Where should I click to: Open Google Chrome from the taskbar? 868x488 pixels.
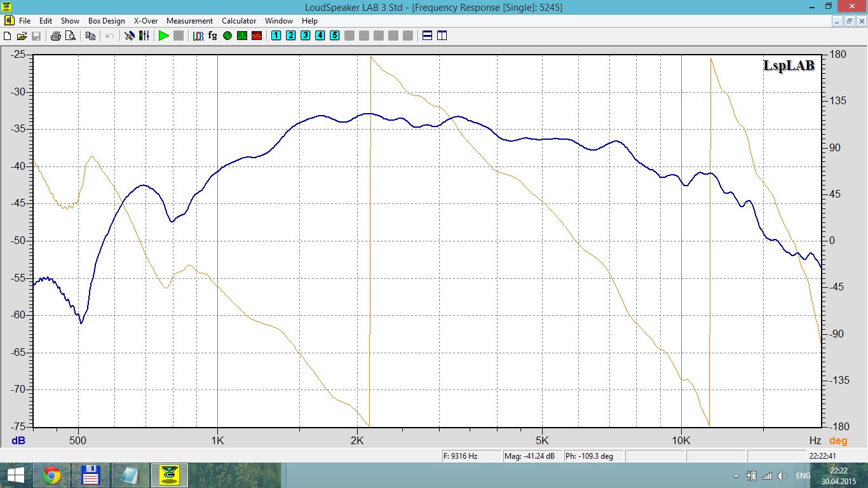pos(51,475)
